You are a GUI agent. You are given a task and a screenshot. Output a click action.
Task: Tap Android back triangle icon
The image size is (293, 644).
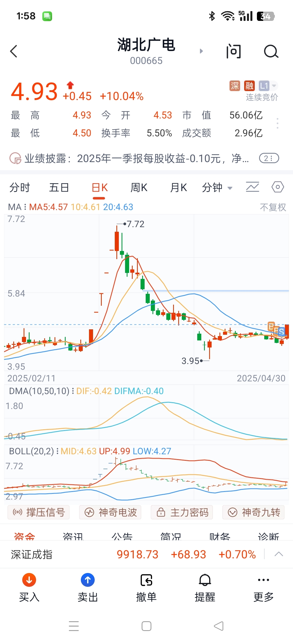[219, 626]
